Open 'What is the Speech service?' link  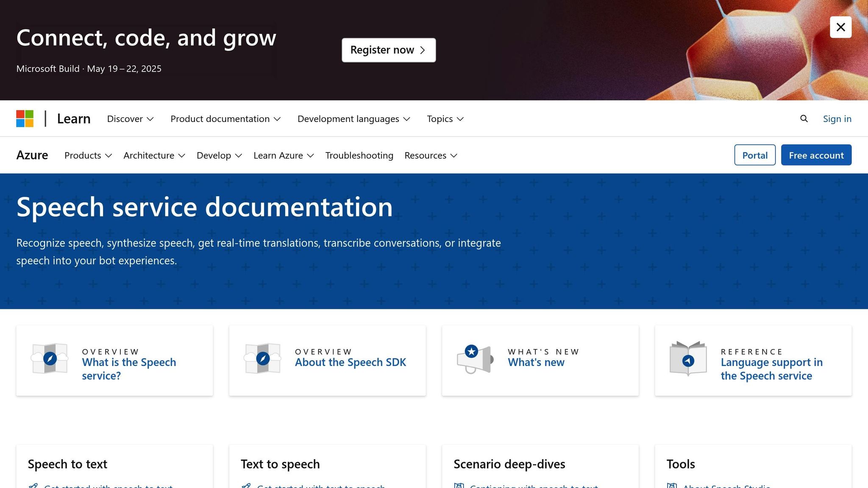click(129, 369)
